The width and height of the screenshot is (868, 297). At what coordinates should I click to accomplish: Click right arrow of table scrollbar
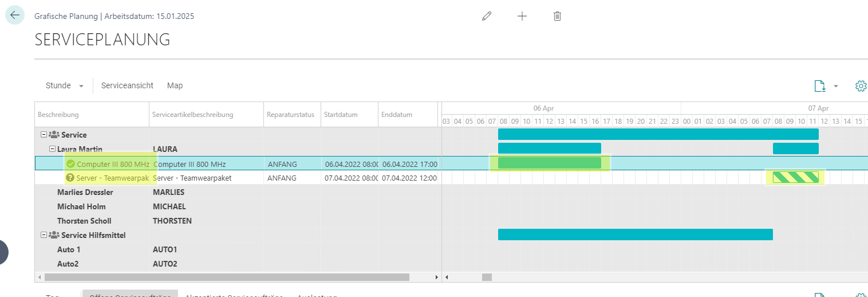pyautogui.click(x=437, y=277)
